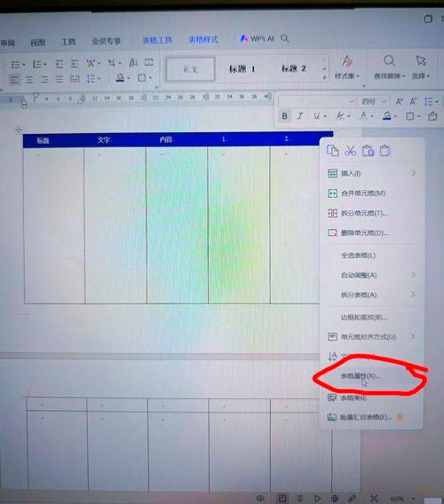The width and height of the screenshot is (444, 504).
Task: Click increase font size icon
Action: coord(400,102)
